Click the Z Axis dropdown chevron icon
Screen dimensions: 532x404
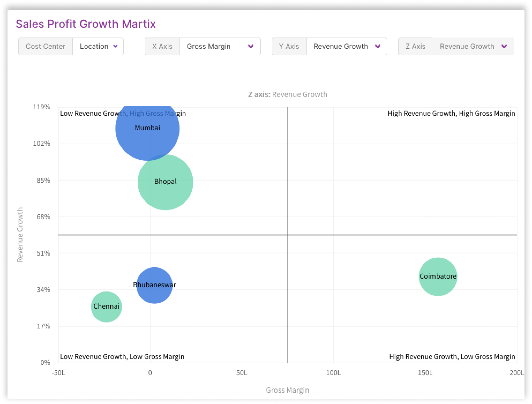click(504, 46)
